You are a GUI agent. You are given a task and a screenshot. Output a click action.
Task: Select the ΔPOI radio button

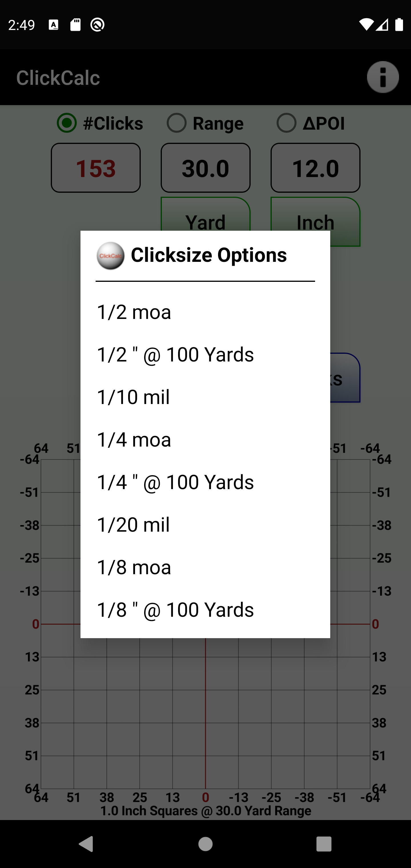[x=311, y=123]
